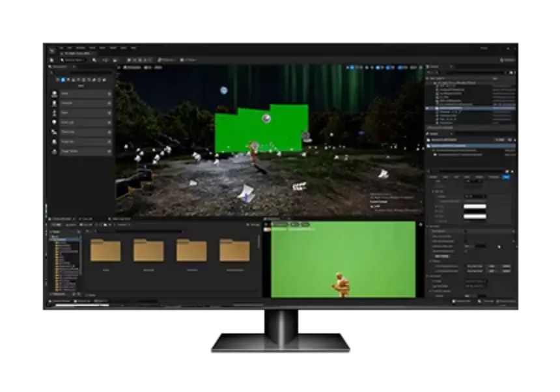Screen dimensions: 560x392
Task: Click the Actor icon in Place Actors
Action: pyautogui.click(x=55, y=94)
